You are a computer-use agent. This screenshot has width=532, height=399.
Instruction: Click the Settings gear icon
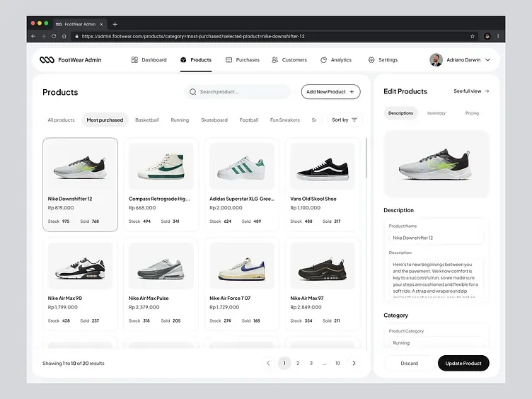pos(371,59)
